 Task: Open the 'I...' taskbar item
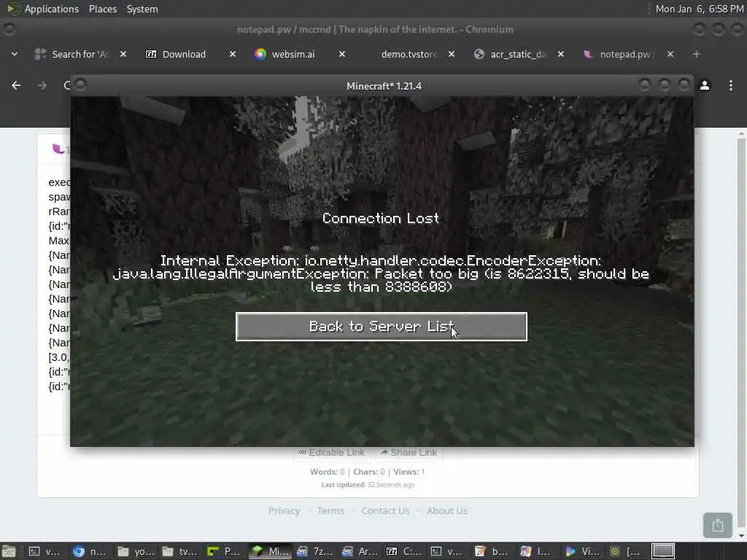(x=535, y=551)
